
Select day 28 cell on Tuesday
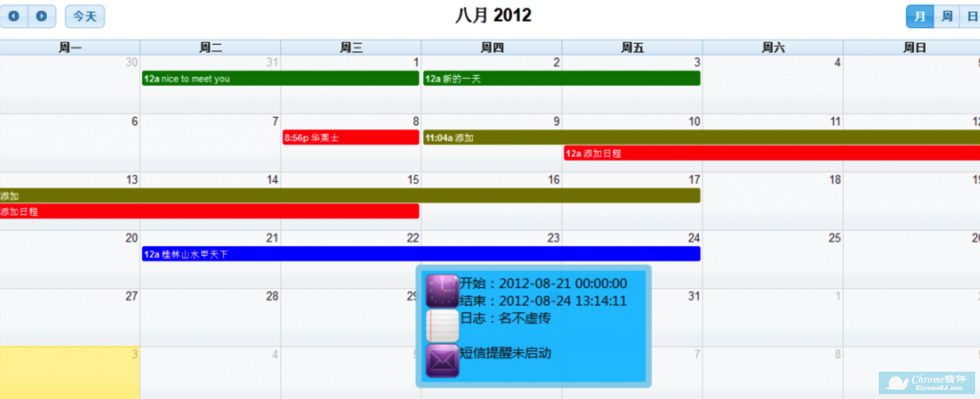(x=210, y=318)
